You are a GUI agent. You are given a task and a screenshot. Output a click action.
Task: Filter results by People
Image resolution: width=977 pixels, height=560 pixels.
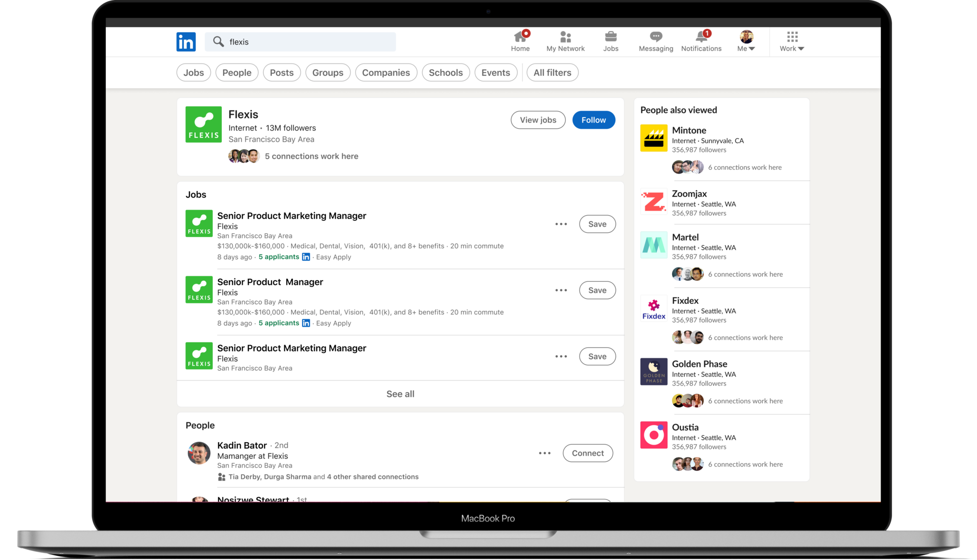pos(237,73)
